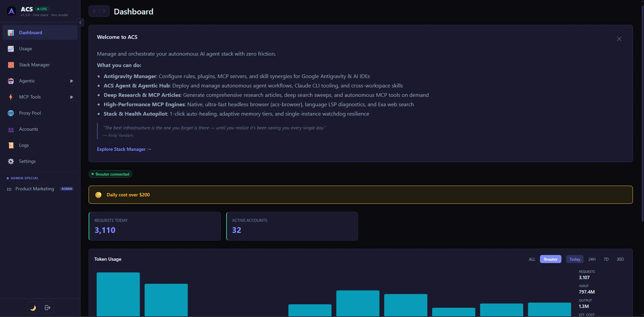
Task: Click the ACS logo icon
Action: point(11,11)
